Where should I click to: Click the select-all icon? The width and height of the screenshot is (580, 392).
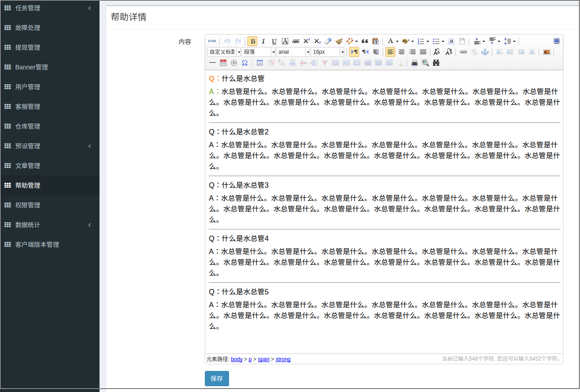pos(451,41)
